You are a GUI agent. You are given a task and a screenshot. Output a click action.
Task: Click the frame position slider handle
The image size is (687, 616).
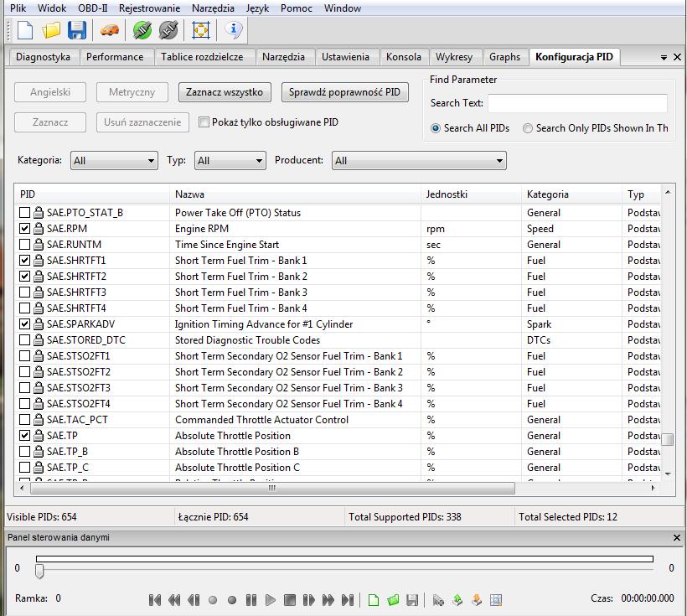[39, 571]
